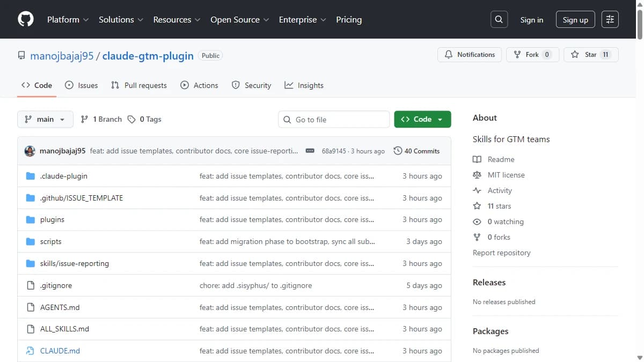Image resolution: width=644 pixels, height=362 pixels.
Task: Click the GitHub Octocat logo
Action: tap(25, 19)
